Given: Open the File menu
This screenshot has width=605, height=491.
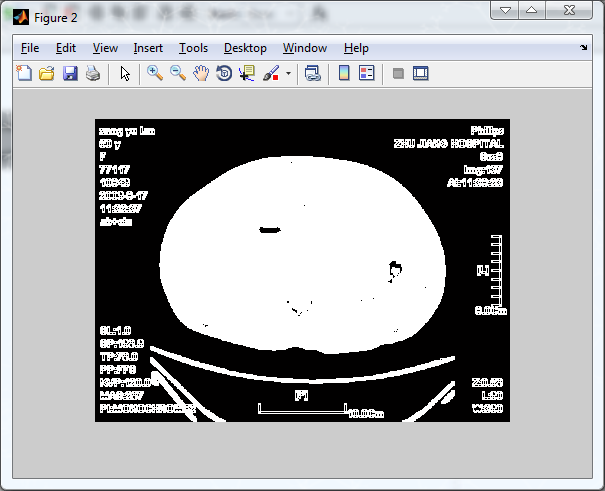Looking at the screenshot, I should (x=30, y=48).
